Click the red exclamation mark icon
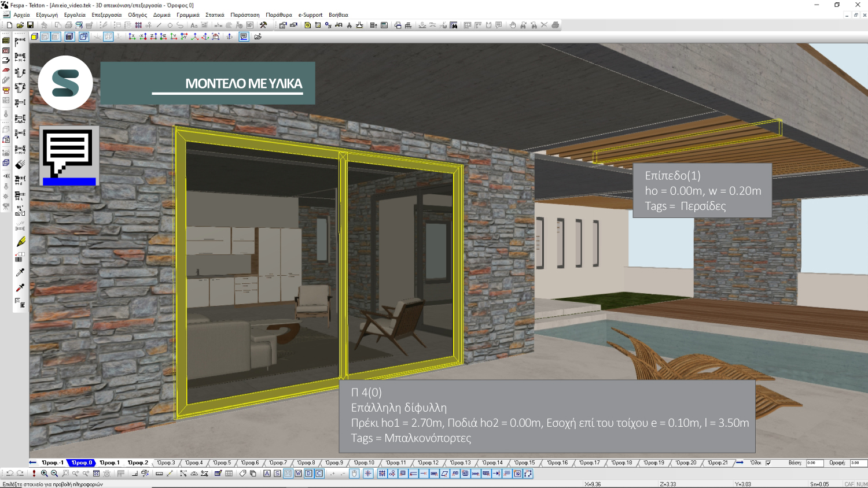 pyautogui.click(x=34, y=474)
